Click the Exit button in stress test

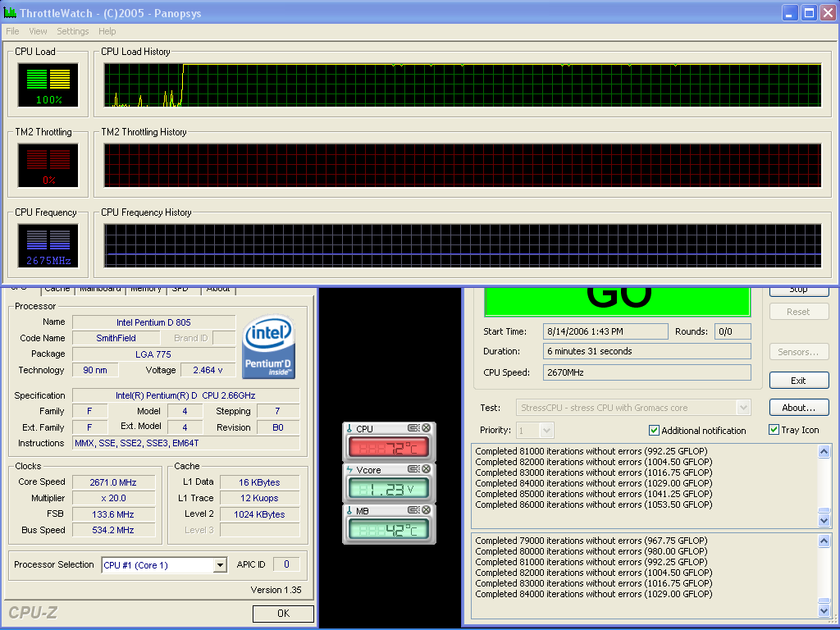tap(798, 381)
